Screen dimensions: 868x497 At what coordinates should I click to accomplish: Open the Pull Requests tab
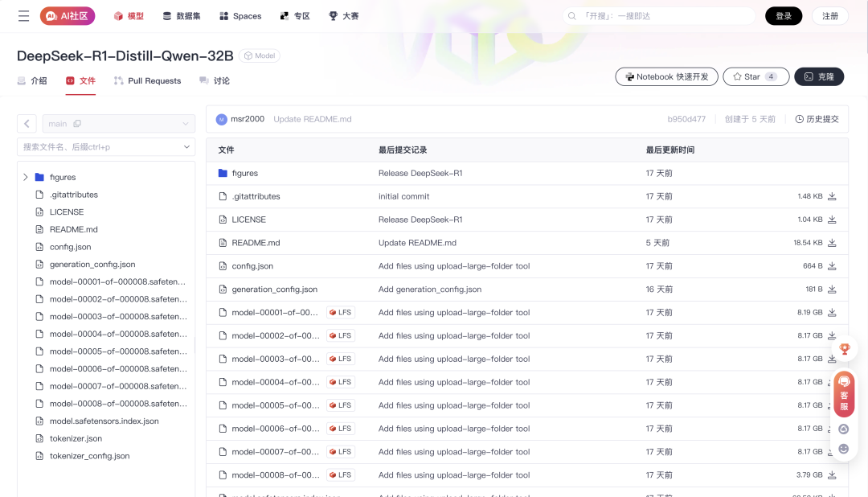[147, 81]
